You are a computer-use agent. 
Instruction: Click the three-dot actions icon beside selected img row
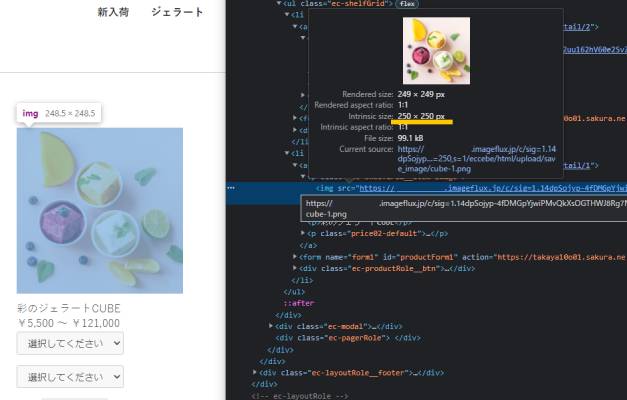(231, 187)
